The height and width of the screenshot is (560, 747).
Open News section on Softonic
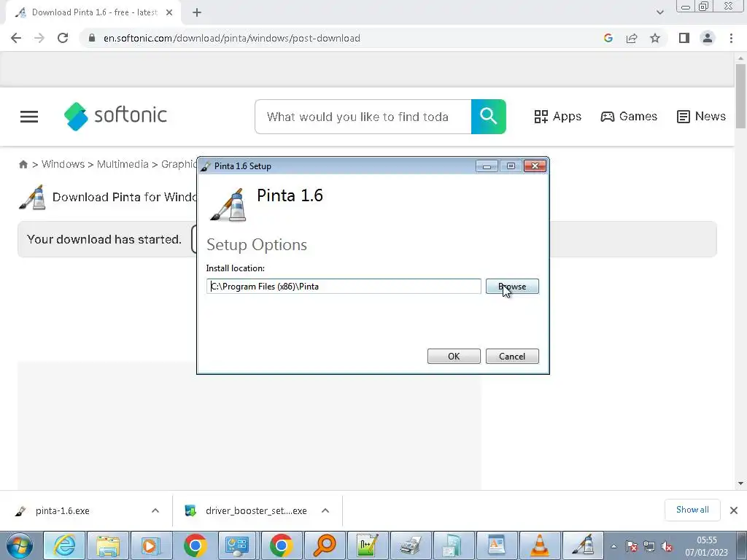[701, 117]
